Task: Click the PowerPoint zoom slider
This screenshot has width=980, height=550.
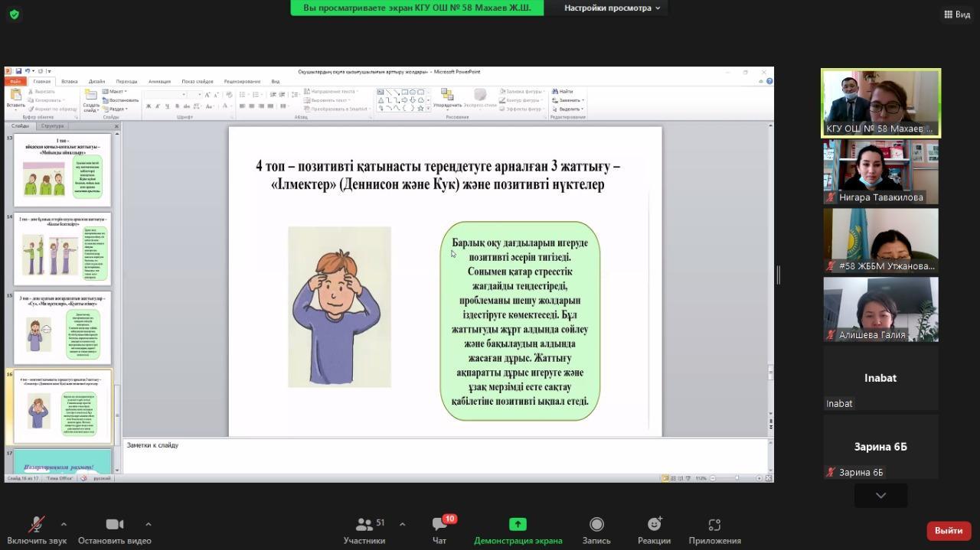Action: coord(737,478)
